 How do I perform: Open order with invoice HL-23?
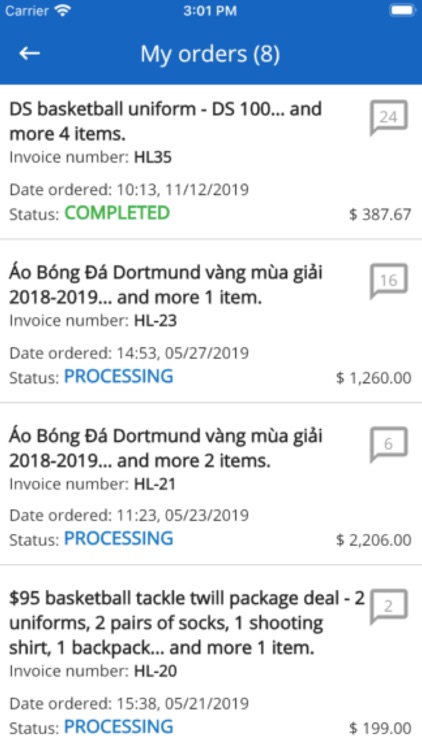[x=211, y=320]
